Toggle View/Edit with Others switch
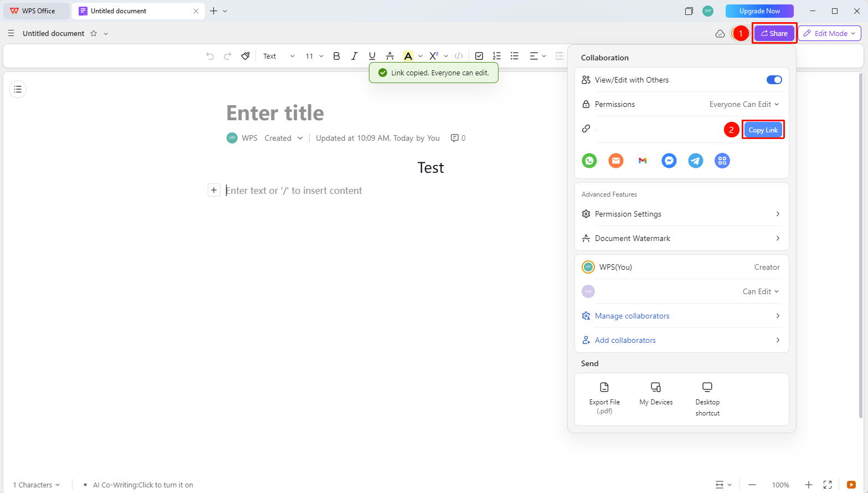Image resolution: width=868 pixels, height=493 pixels. (x=774, y=80)
